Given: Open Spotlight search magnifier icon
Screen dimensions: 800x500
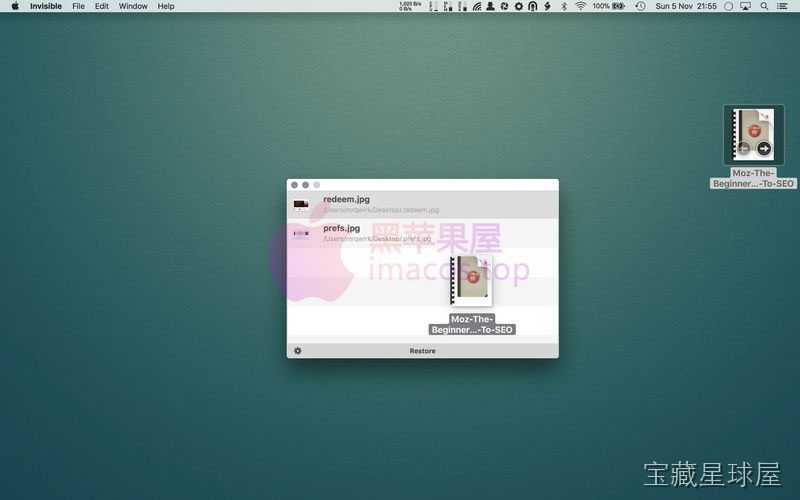Looking at the screenshot, I should (x=764, y=6).
